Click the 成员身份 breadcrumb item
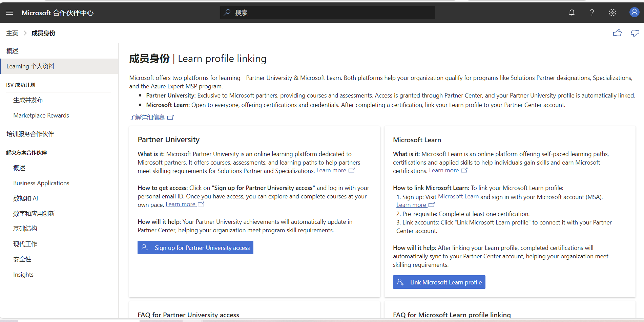This screenshot has height=322, width=644. point(43,33)
